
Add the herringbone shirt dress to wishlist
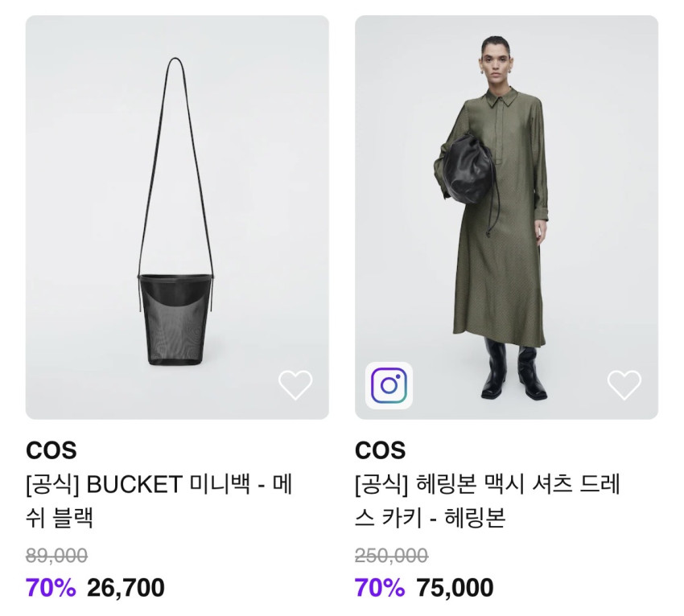[624, 385]
